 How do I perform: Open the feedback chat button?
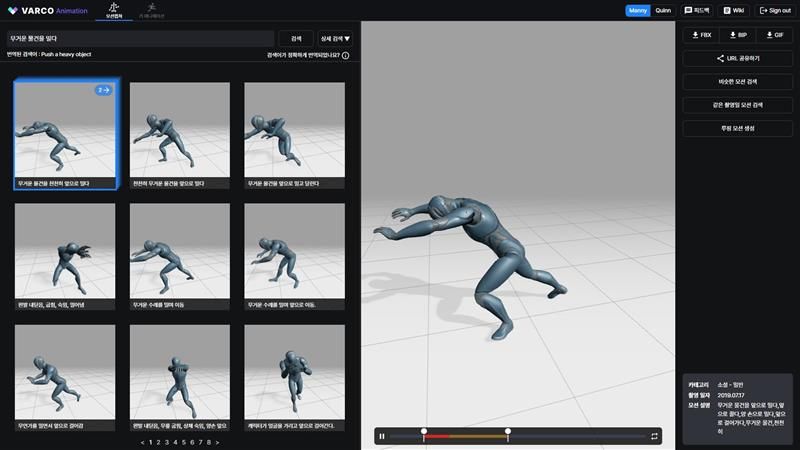[x=697, y=10]
